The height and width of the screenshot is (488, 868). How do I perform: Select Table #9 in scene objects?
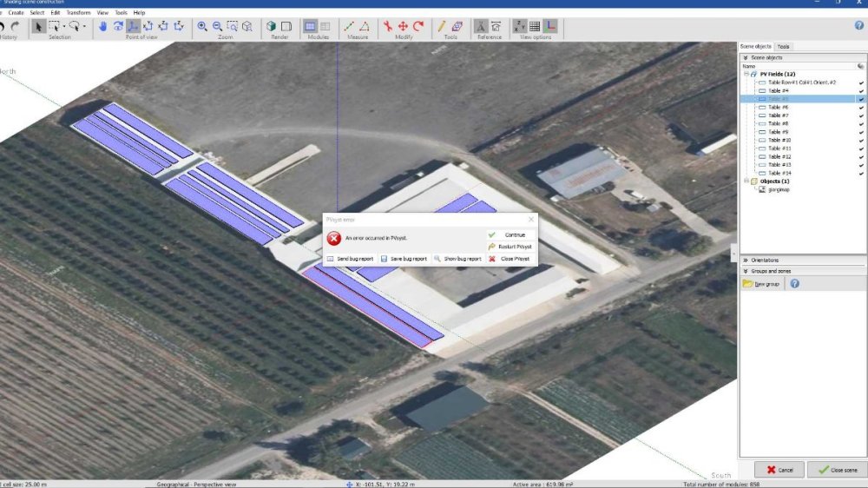[779, 132]
